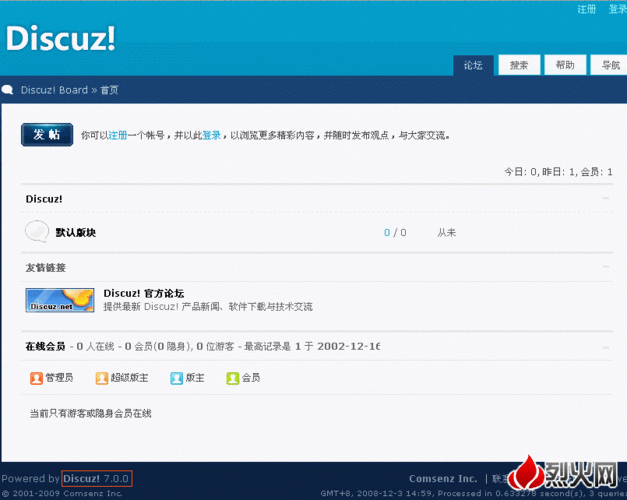Click the blue 版主 icon
This screenshot has height=500, width=627.
tap(176, 378)
